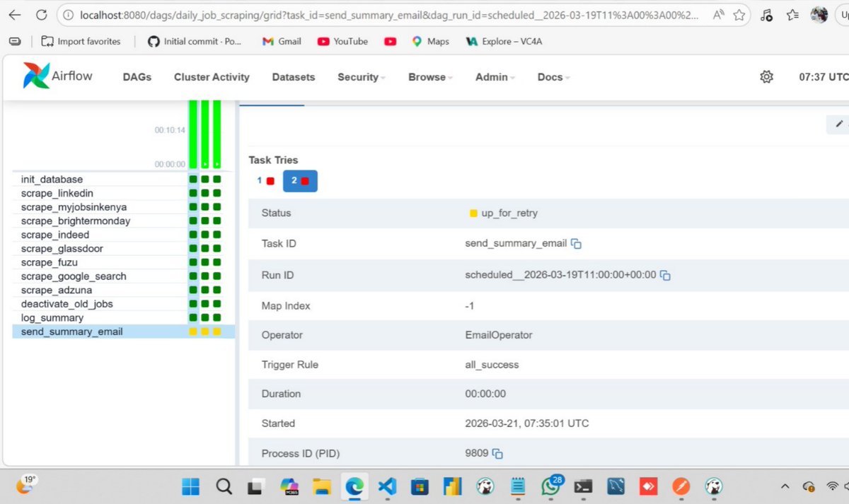Click the site info icon in address bar
The height and width of the screenshot is (504, 849).
click(x=69, y=15)
